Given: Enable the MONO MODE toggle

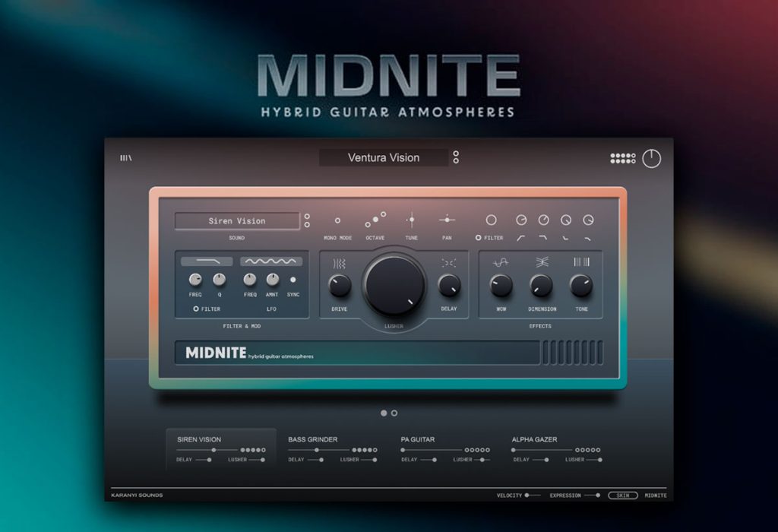Looking at the screenshot, I should pos(337,220).
